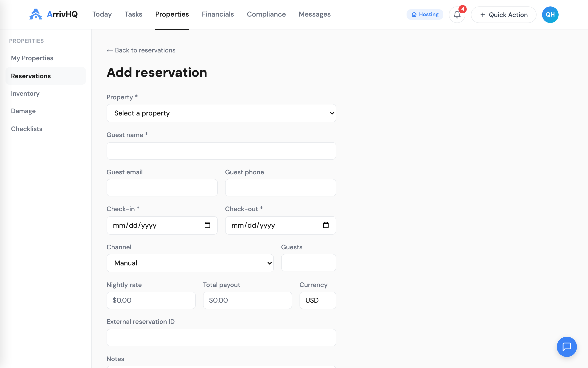Select My Properties in sidebar
588x368 pixels.
point(46,58)
